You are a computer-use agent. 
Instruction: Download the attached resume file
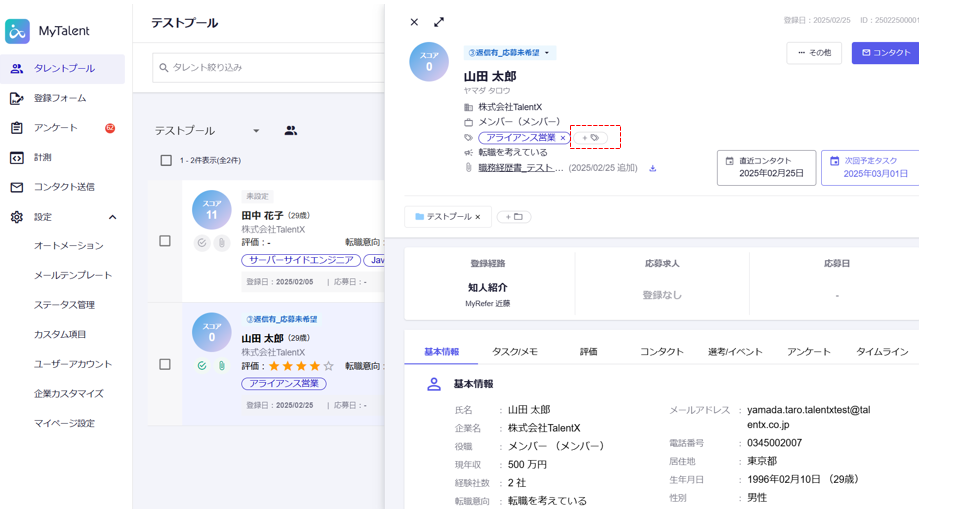point(653,168)
